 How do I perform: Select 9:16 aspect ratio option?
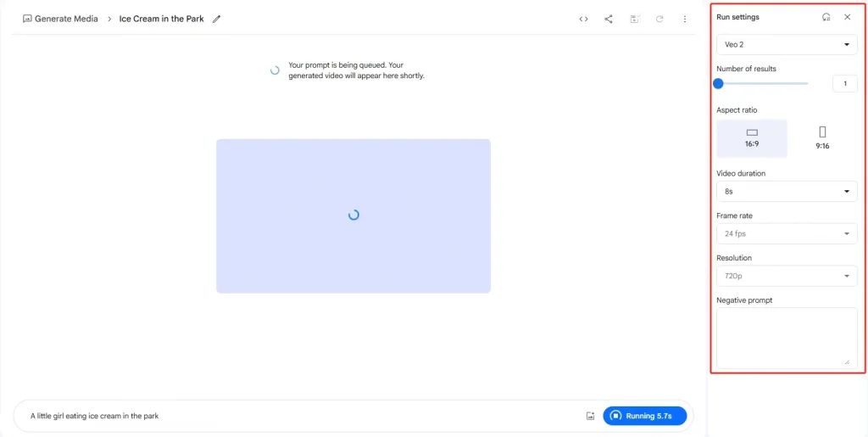[x=822, y=138]
